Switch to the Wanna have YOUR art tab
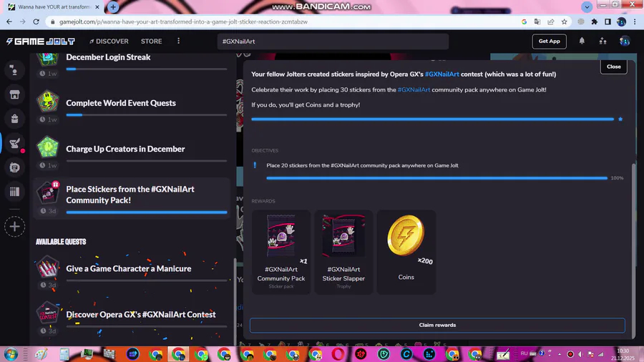 (x=54, y=7)
